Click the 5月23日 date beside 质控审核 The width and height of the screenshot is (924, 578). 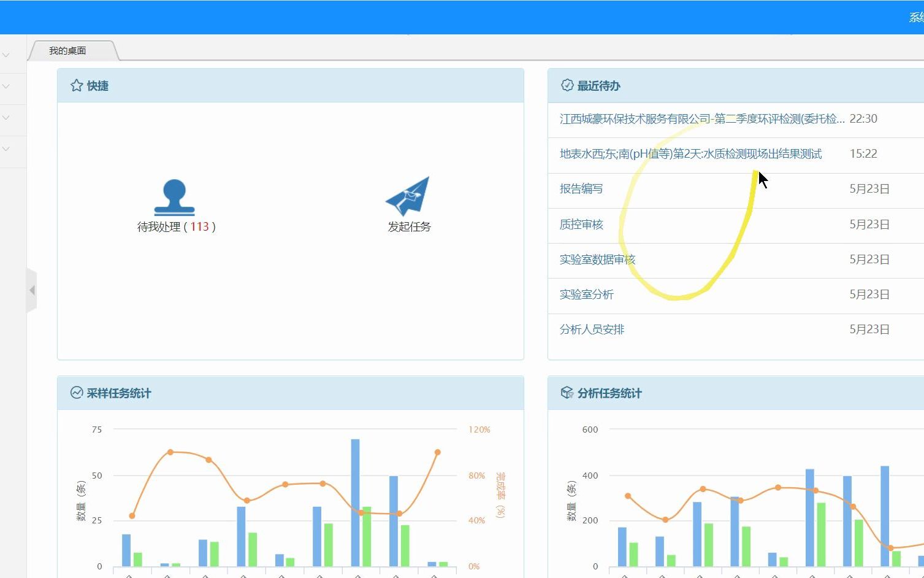coord(869,225)
